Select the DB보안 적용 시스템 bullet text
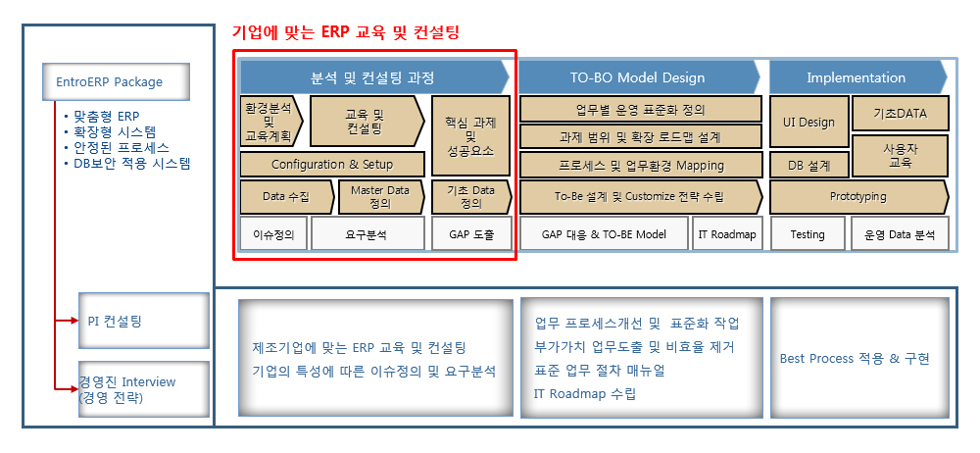This screenshot has height=453, width=980. click(132, 164)
